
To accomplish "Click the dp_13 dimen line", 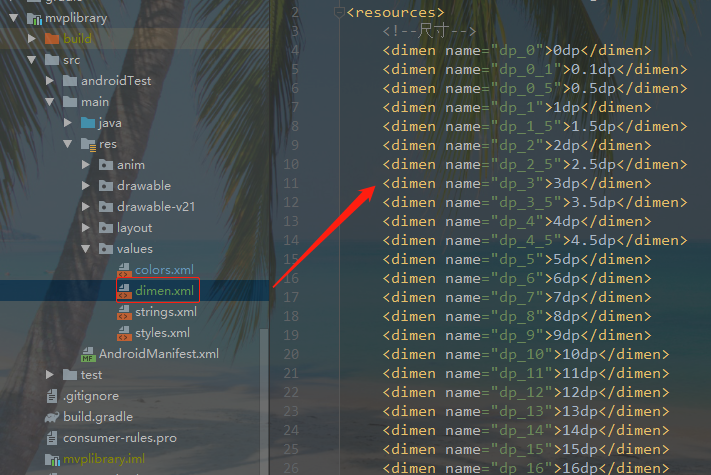I will [526, 412].
